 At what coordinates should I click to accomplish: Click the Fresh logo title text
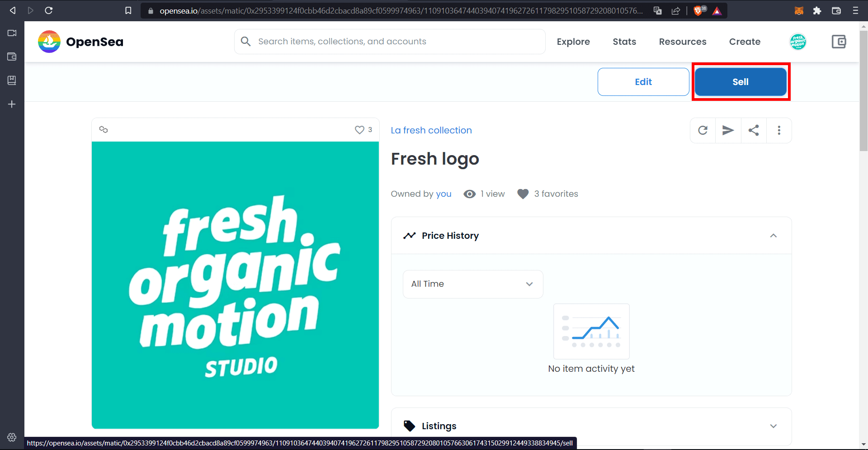435,159
